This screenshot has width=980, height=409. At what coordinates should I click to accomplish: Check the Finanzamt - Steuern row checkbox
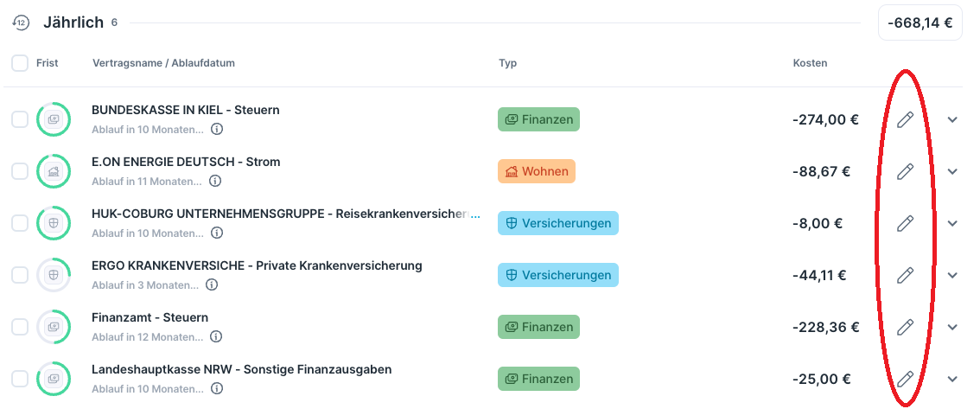pyautogui.click(x=20, y=328)
